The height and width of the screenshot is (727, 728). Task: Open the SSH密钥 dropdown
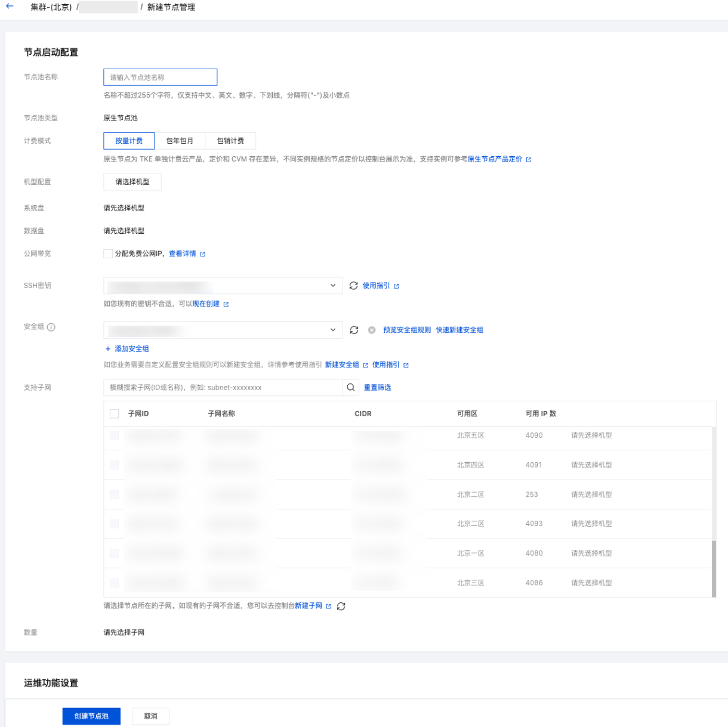[x=223, y=286]
